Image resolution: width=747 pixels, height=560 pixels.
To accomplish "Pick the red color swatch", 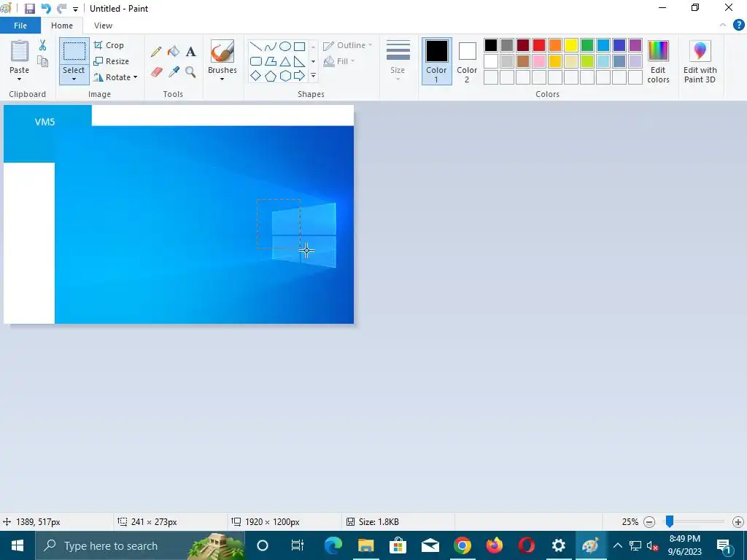I will pyautogui.click(x=539, y=45).
